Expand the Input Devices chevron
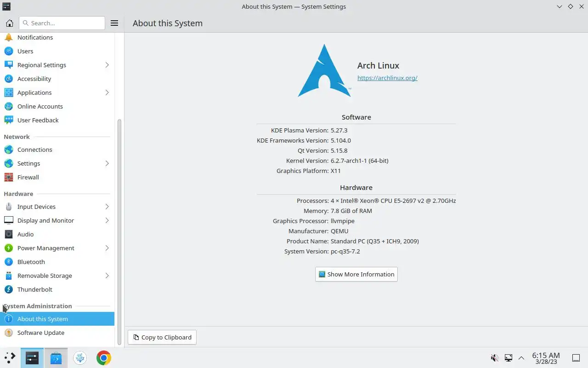Screen dimensions: 588x368 [x=107, y=207]
